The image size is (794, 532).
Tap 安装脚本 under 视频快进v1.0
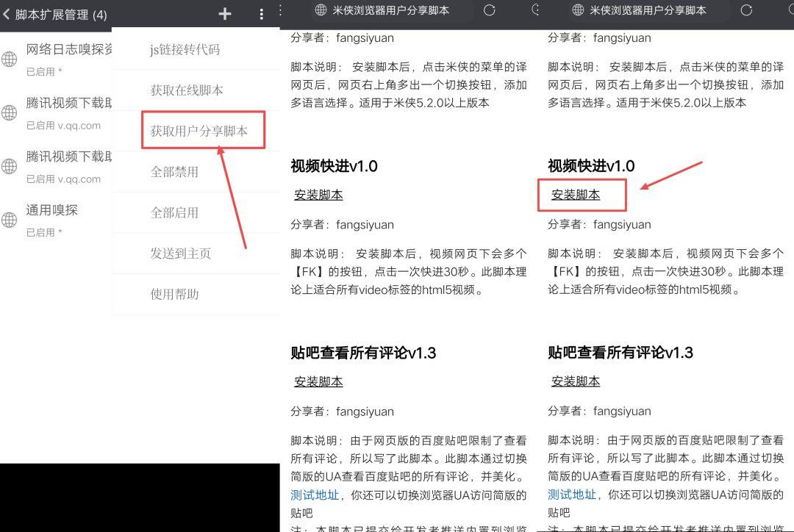click(318, 195)
